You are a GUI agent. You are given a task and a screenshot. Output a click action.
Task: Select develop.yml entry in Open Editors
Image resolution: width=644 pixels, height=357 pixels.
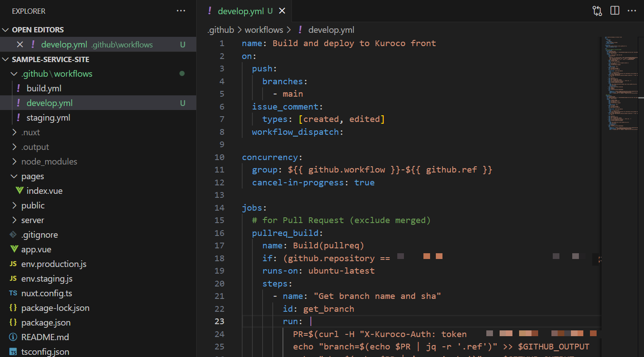pyautogui.click(x=98, y=44)
